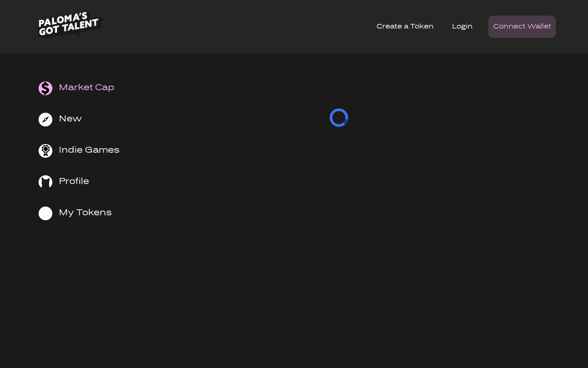Screen dimensions: 588x368
Task: View the My Tokens section label
Action: click(x=85, y=213)
